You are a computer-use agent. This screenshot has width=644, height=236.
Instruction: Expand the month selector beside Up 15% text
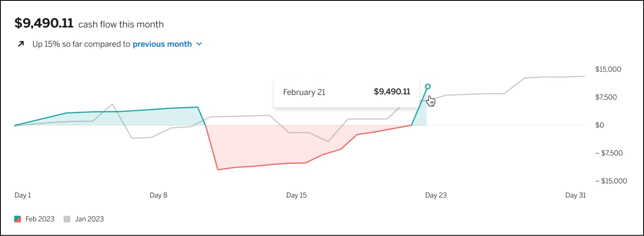[199, 44]
